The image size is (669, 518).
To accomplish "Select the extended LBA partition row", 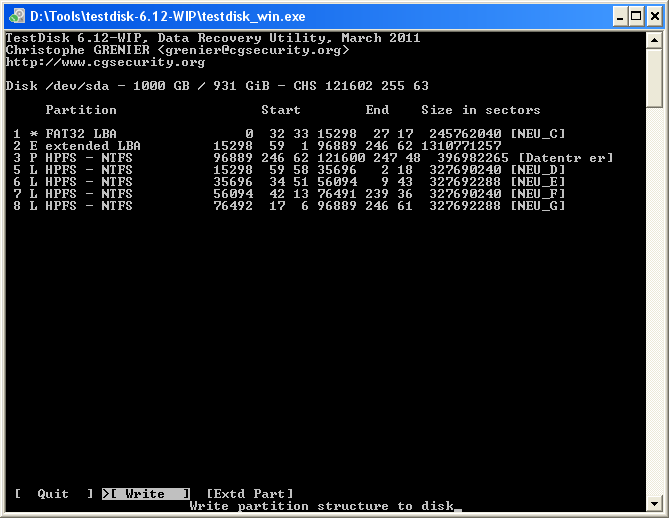I will click(x=257, y=146).
